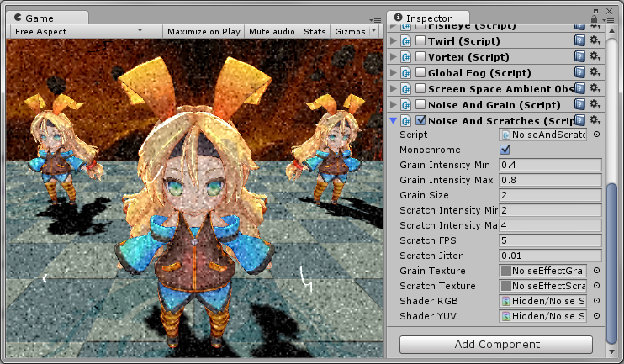Open help for Twirl script
The image size is (624, 364).
tap(579, 40)
